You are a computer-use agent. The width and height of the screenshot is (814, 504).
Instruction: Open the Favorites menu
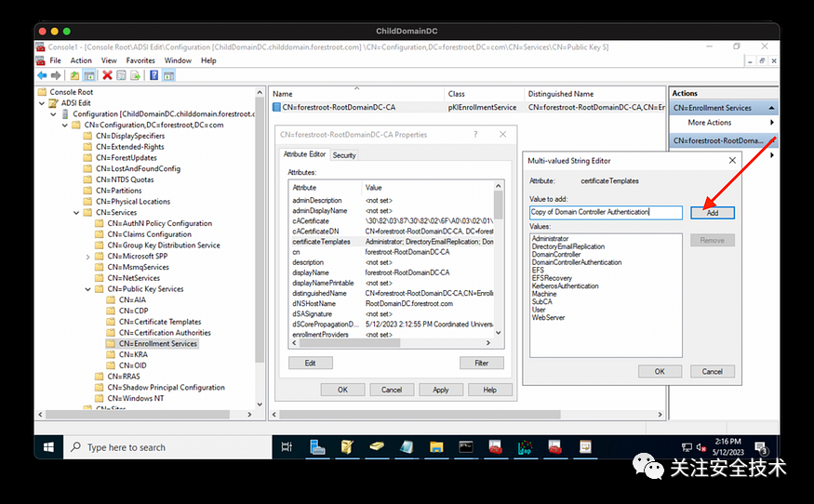tap(140, 60)
